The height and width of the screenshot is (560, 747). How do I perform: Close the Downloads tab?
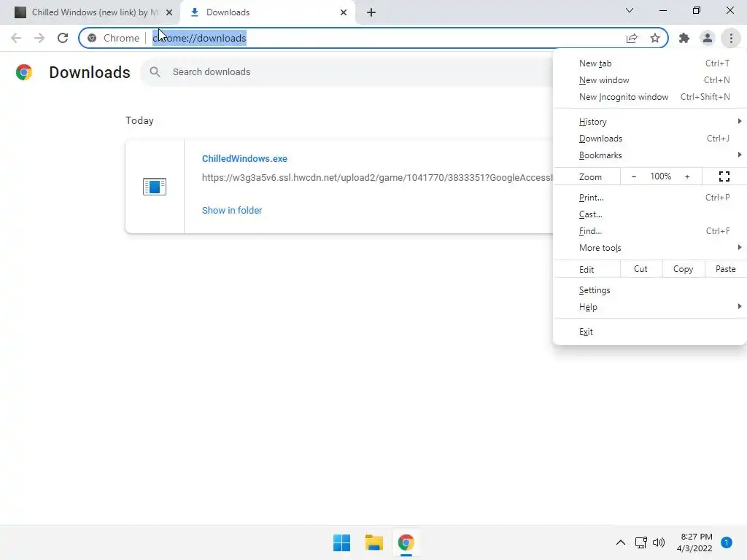(344, 12)
